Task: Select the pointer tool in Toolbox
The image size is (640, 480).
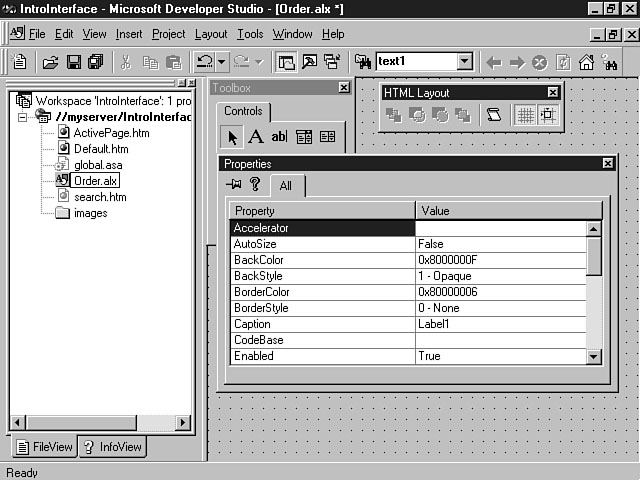Action: (x=232, y=137)
